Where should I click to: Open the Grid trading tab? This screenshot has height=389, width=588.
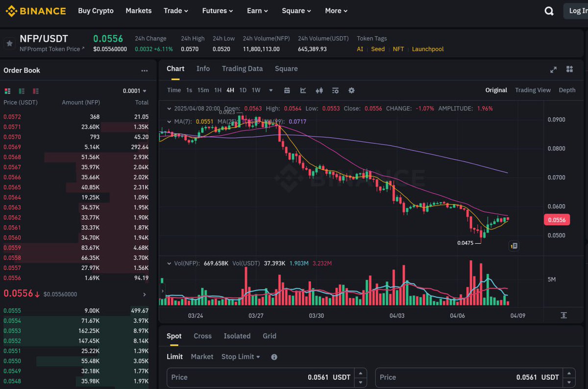(269, 336)
